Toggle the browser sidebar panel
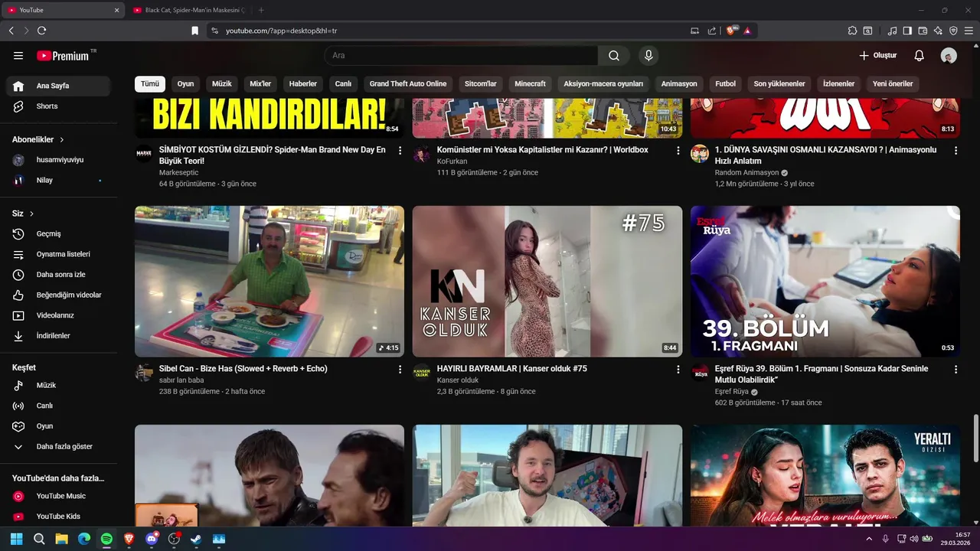 tap(907, 31)
